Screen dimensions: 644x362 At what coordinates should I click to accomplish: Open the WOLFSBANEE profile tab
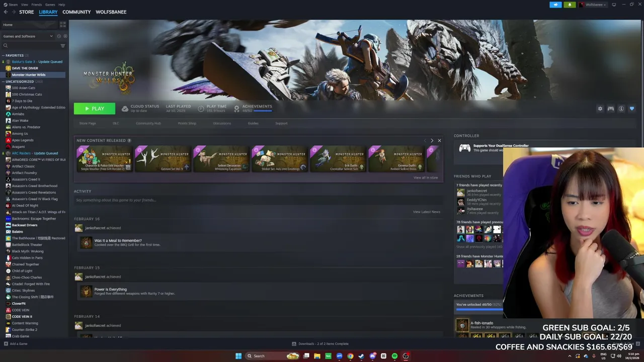[111, 12]
